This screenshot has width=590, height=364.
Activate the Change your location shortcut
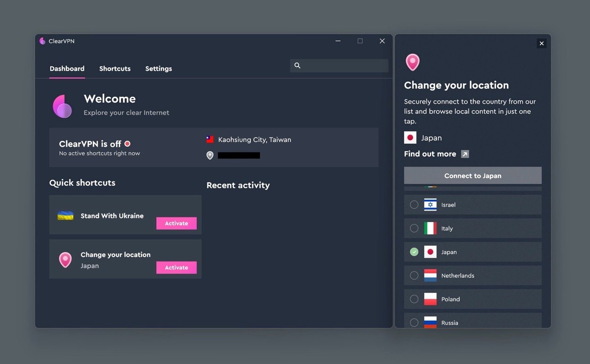point(177,267)
